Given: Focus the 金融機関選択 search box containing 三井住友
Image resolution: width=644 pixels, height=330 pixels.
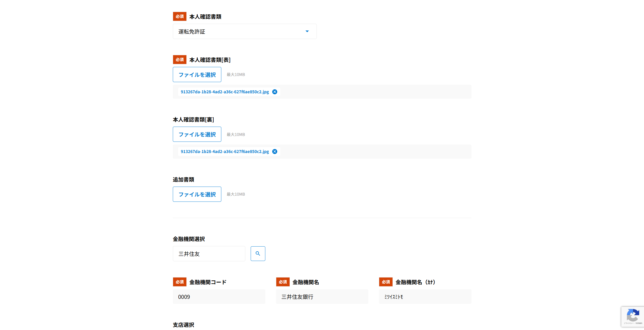Looking at the screenshot, I should [209, 254].
